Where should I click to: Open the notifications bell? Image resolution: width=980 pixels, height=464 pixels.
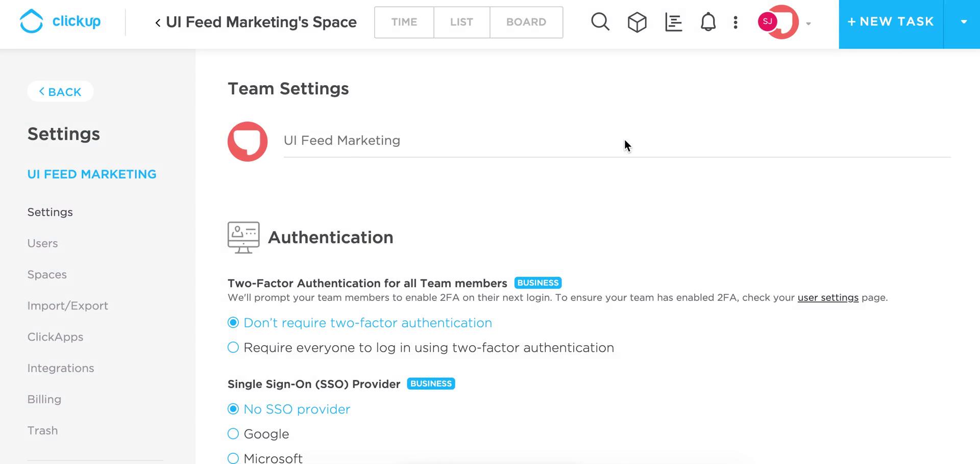pos(708,22)
